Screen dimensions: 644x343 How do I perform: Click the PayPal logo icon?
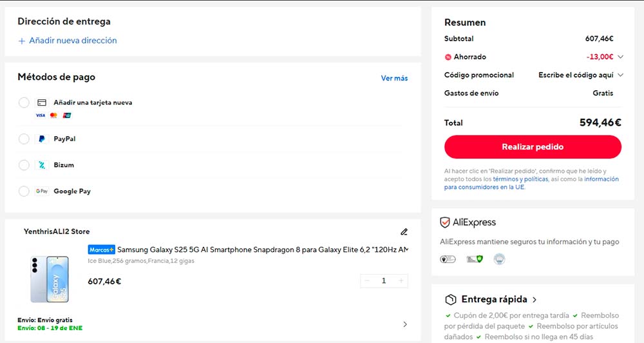click(42, 139)
